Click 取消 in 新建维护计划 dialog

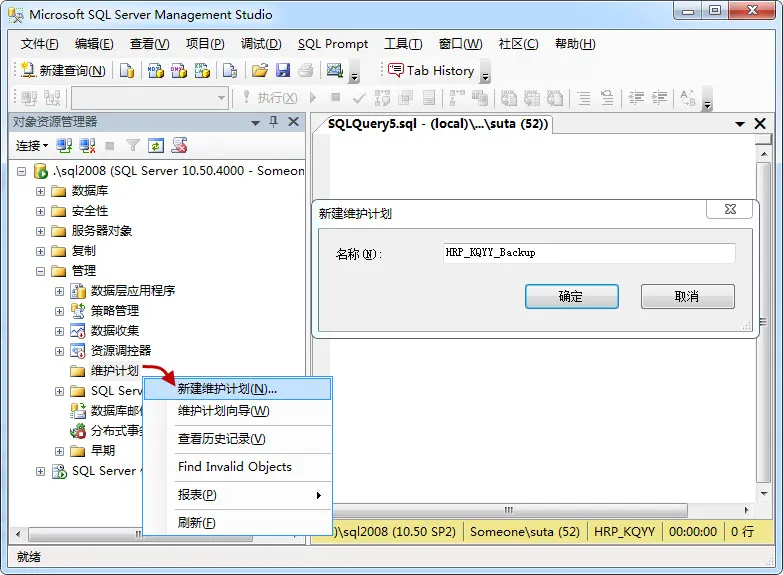[688, 297]
